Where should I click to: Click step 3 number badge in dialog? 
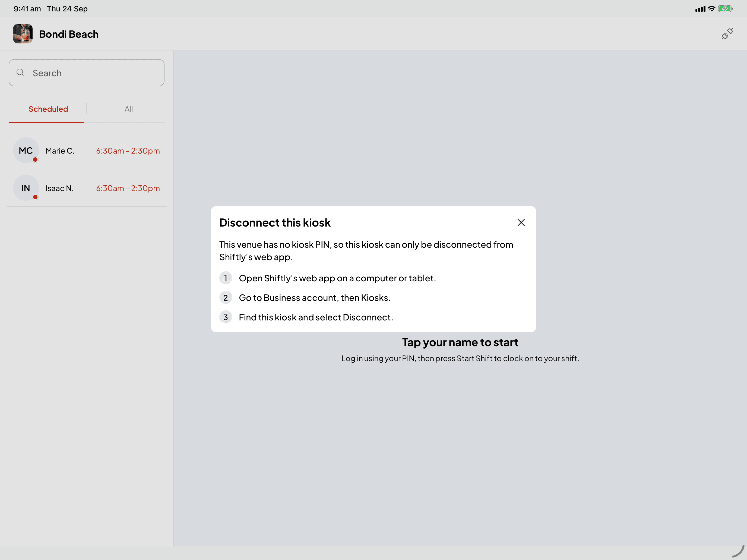[226, 317]
